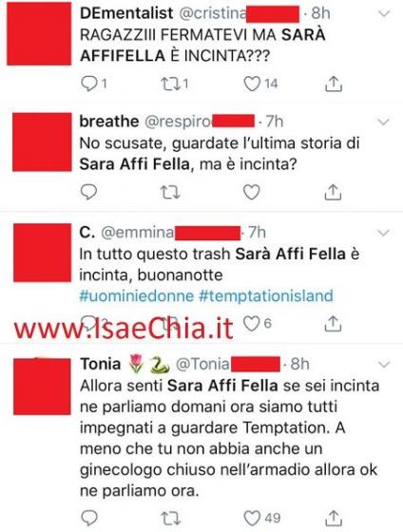403x532 pixels.
Task: Share DEmentalist's tweet
Action: [333, 84]
